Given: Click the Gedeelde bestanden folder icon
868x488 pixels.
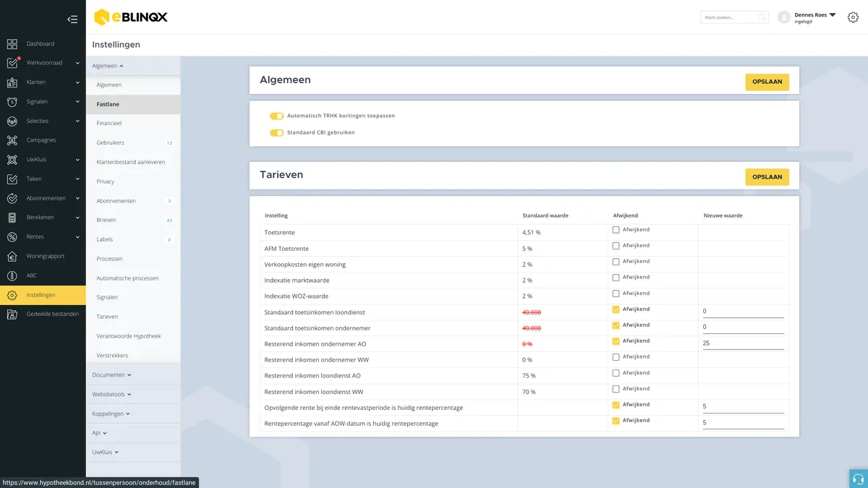Looking at the screenshot, I should pos(12,314).
